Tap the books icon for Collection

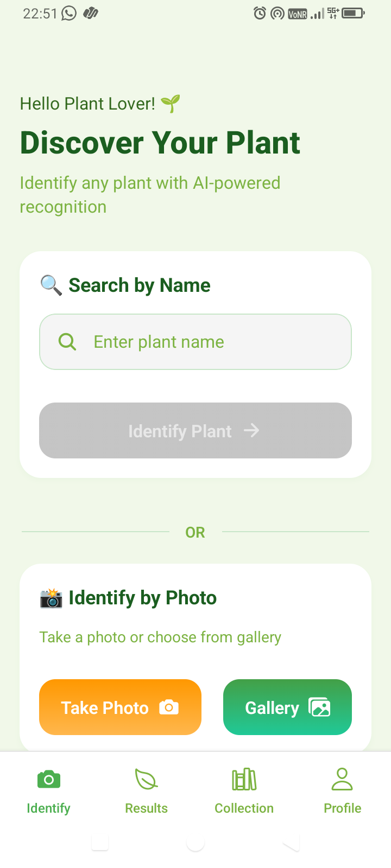tap(244, 780)
